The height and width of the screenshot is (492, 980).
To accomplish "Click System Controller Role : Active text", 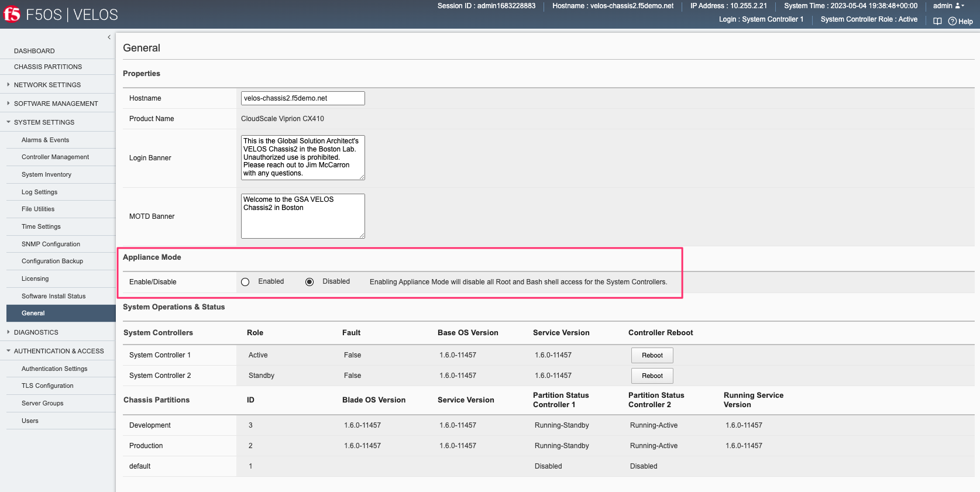I will (869, 19).
